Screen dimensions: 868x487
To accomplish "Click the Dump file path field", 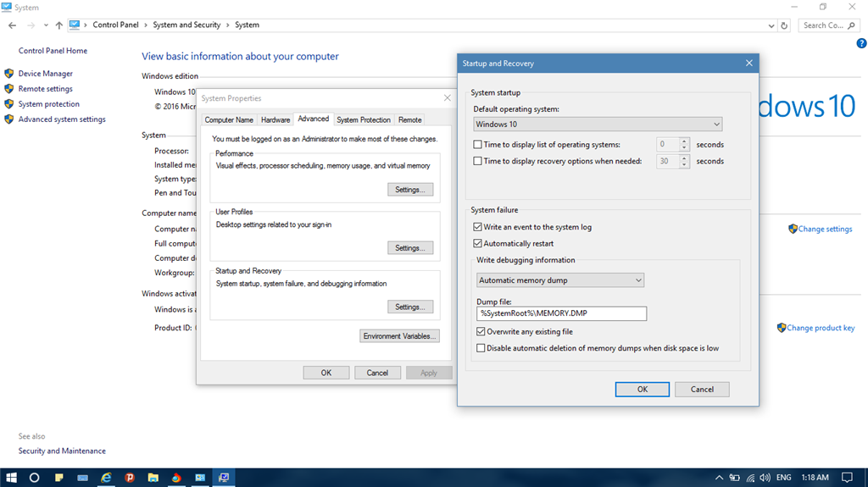I will pyautogui.click(x=561, y=313).
